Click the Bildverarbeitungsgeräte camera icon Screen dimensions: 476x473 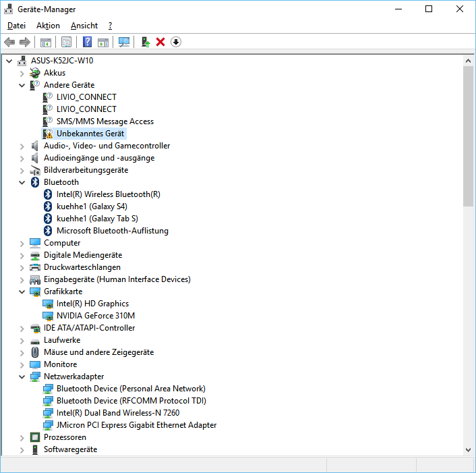coord(35,170)
